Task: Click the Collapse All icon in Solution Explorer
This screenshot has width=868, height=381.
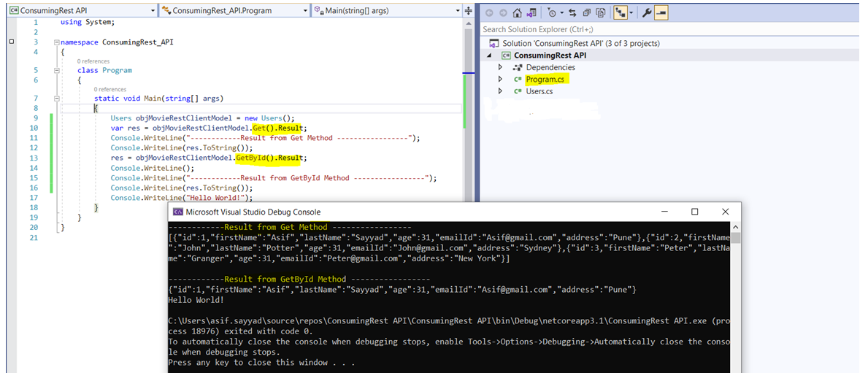Action: (x=587, y=12)
